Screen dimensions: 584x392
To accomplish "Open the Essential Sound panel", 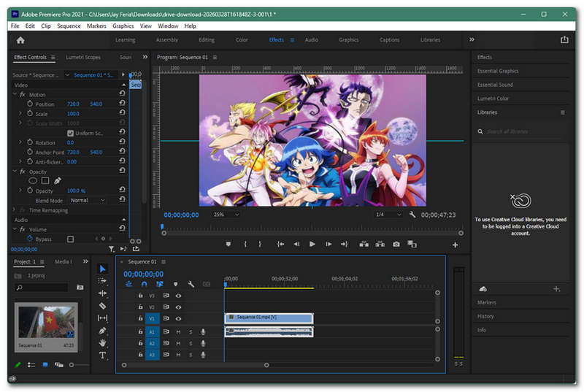I will click(x=496, y=85).
